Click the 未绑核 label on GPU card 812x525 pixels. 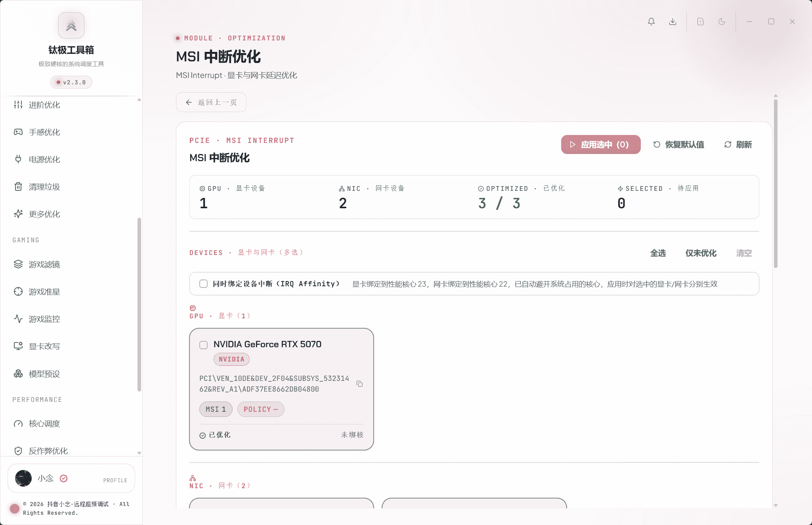[x=352, y=435]
